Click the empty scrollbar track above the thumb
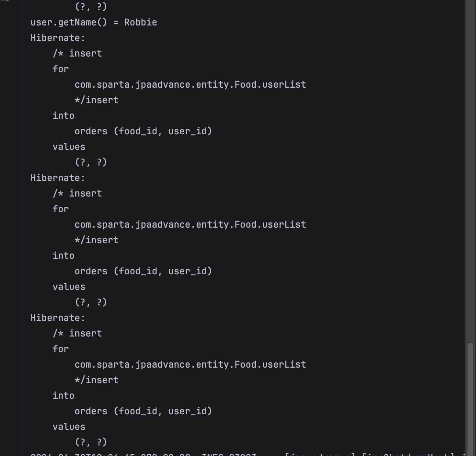Screen dimensions: 476x456 (x=470, y=170)
